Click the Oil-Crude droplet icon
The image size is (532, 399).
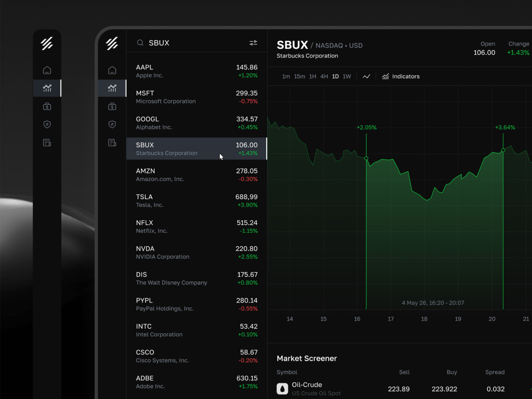[x=282, y=388]
